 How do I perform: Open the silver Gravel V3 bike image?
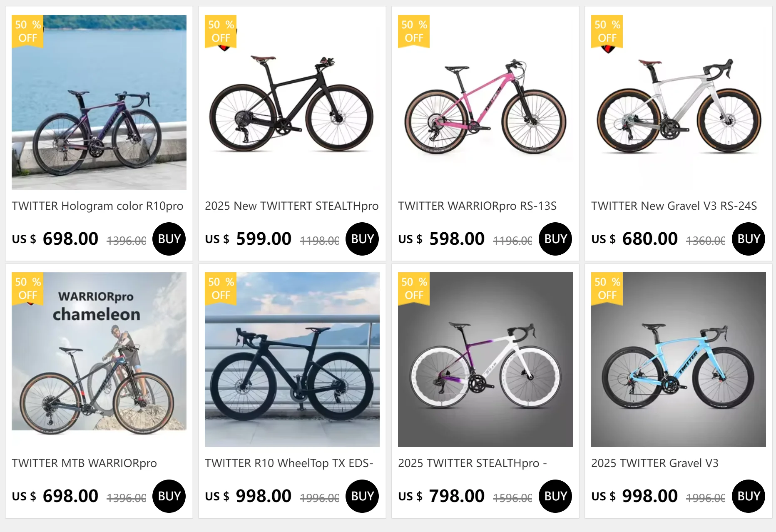pos(679,106)
